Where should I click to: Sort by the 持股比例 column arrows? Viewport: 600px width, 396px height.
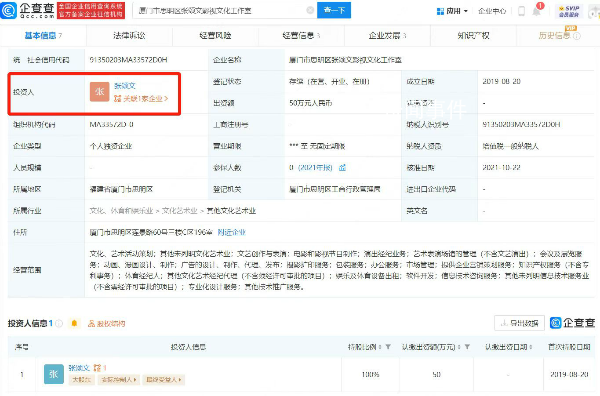(x=379, y=347)
